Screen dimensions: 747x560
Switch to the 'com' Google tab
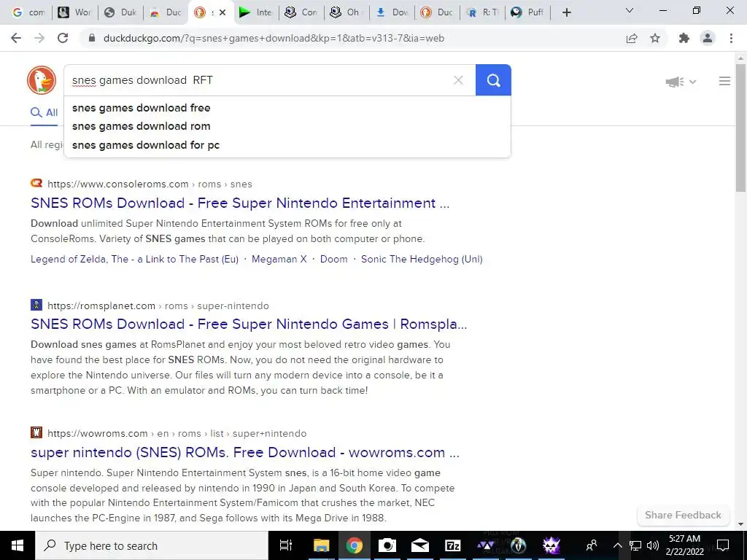coord(28,12)
